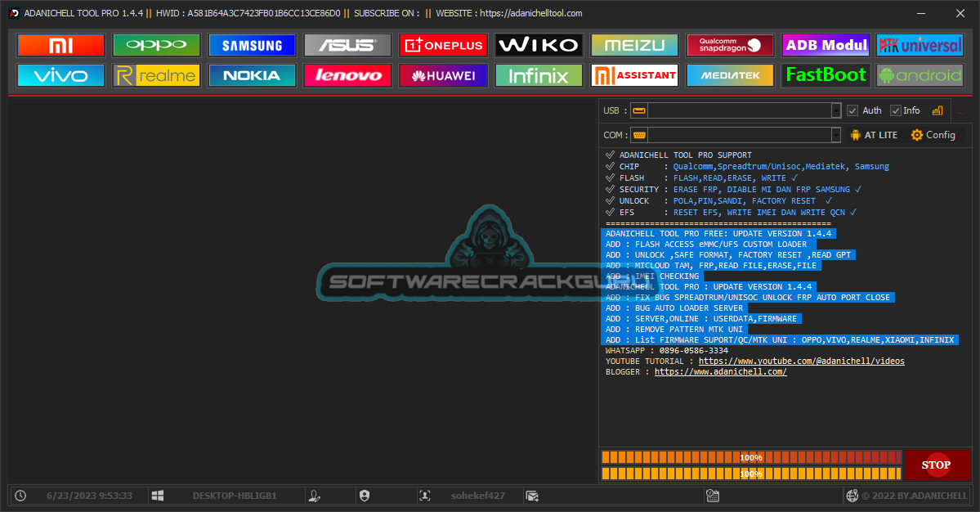Open the Samsung brand module
Viewport: 980px width, 512px height.
click(252, 45)
